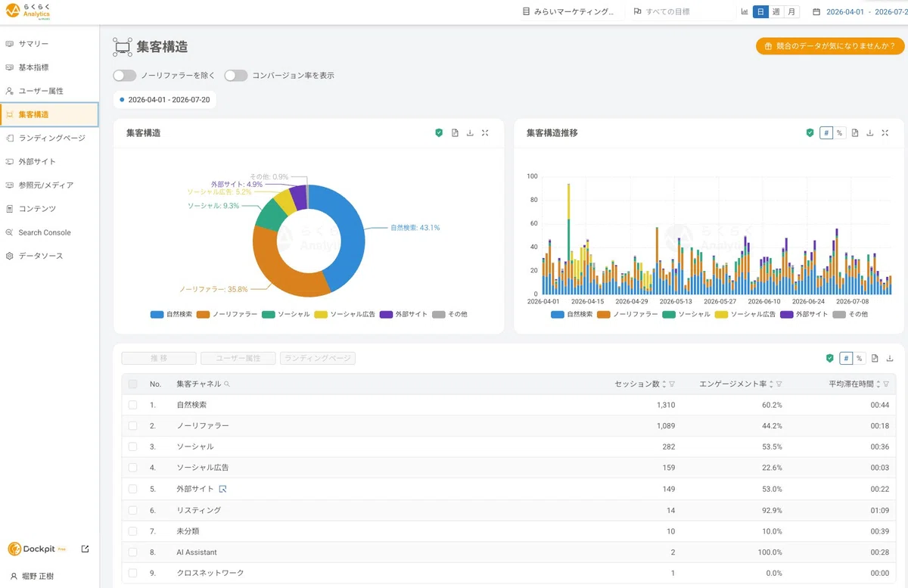
Task: Enable the ノーリファラーを除く switch
Action: pyautogui.click(x=125, y=76)
